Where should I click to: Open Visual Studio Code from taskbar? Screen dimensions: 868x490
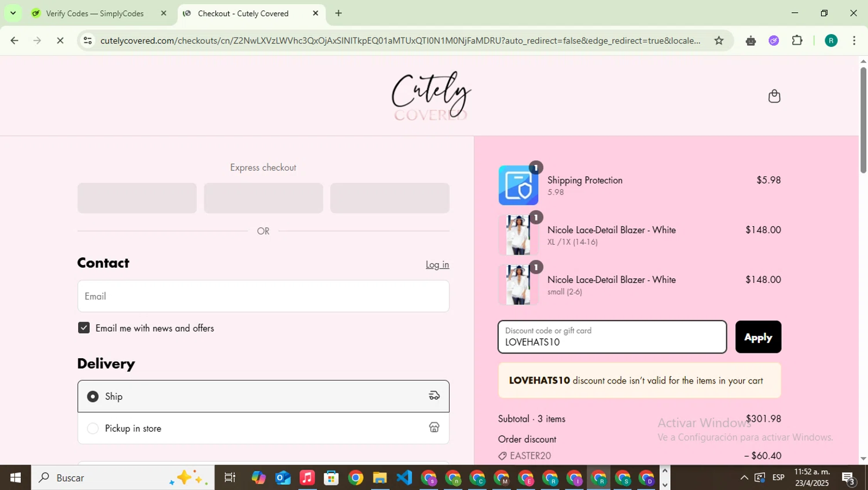pos(404,478)
